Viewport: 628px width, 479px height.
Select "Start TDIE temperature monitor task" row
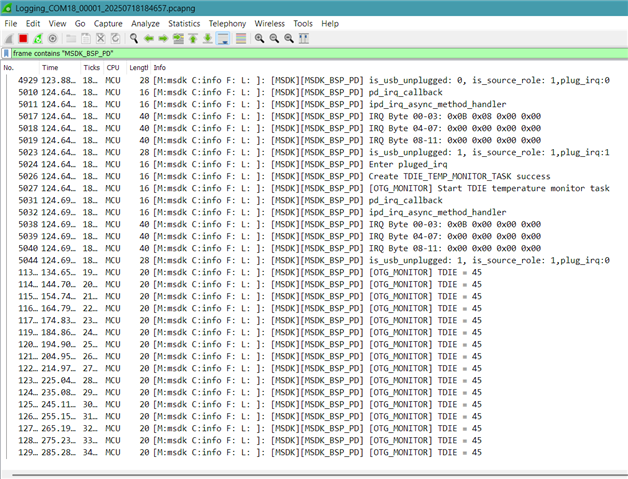[x=314, y=189]
